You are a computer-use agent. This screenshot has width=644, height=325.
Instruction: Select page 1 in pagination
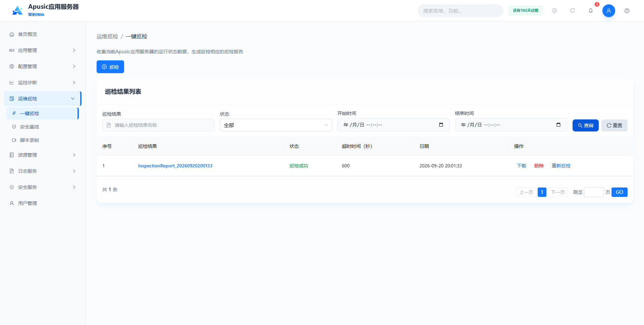coord(542,192)
